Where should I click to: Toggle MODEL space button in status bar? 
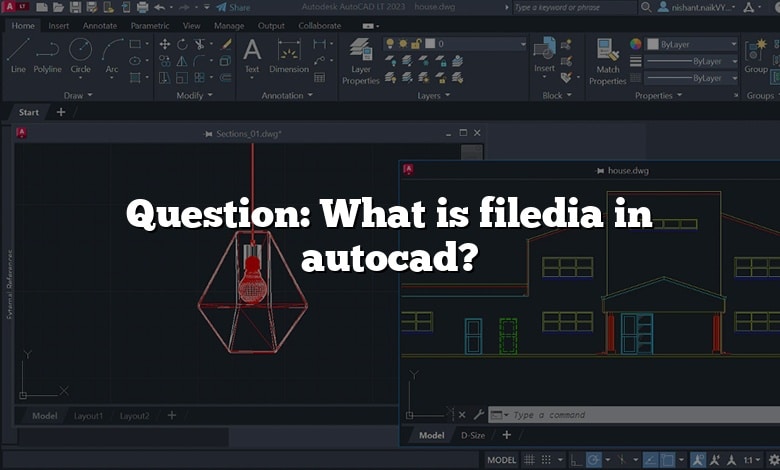[x=501, y=460]
